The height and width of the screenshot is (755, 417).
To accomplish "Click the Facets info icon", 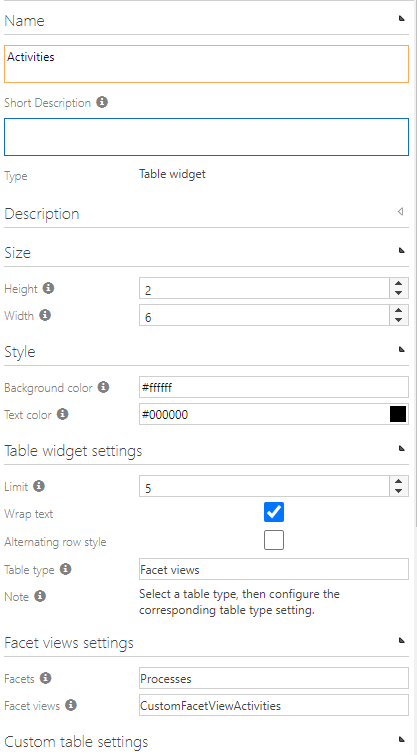I will [45, 678].
